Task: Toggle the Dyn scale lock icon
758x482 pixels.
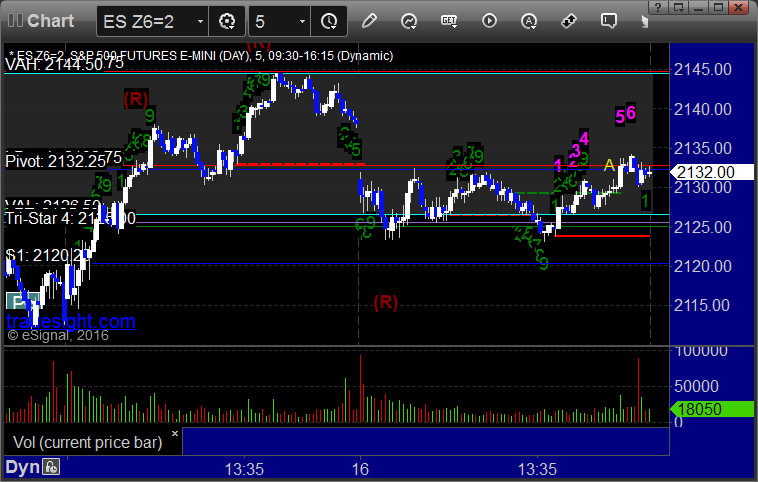Action: [x=51, y=467]
